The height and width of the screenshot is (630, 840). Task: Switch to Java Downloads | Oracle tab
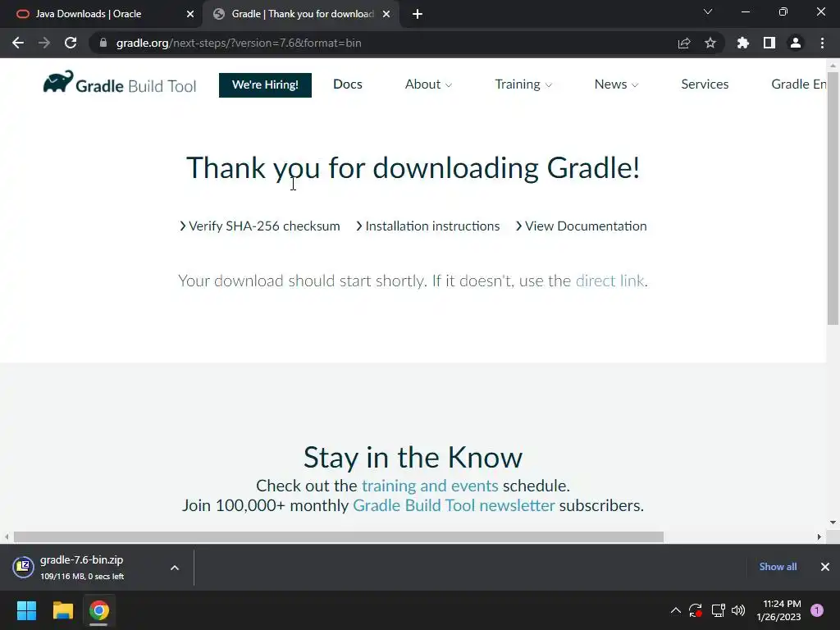102,15
